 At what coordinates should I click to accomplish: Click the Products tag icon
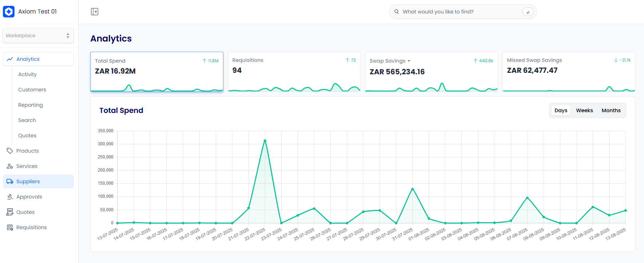[x=10, y=151]
